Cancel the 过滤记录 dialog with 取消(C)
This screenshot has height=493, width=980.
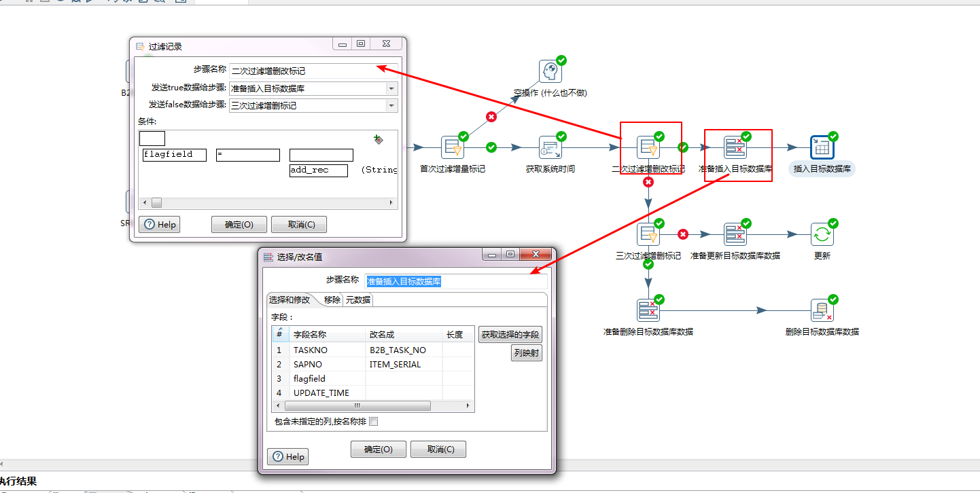click(299, 225)
